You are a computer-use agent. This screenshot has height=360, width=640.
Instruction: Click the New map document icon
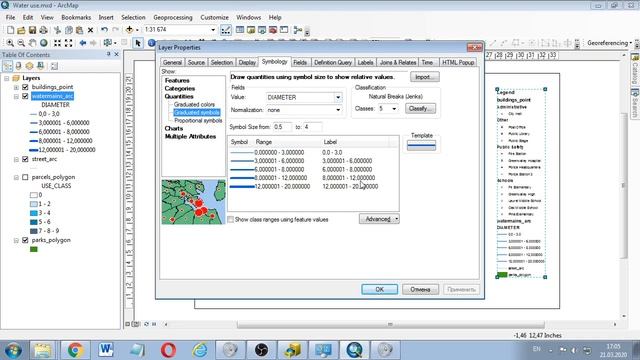pyautogui.click(x=11, y=30)
